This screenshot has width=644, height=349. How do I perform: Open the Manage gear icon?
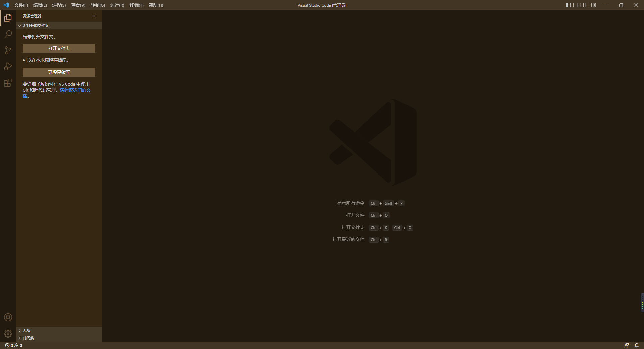[x=8, y=334]
